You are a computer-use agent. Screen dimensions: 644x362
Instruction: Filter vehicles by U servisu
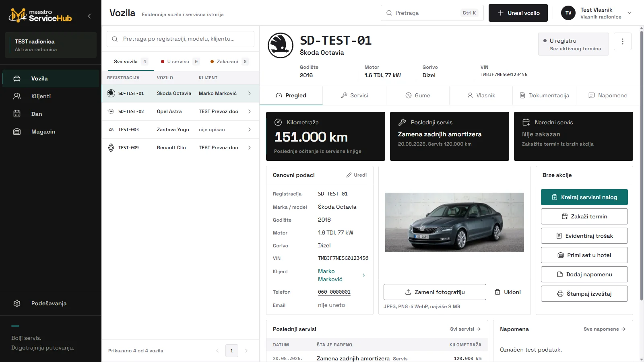180,62
